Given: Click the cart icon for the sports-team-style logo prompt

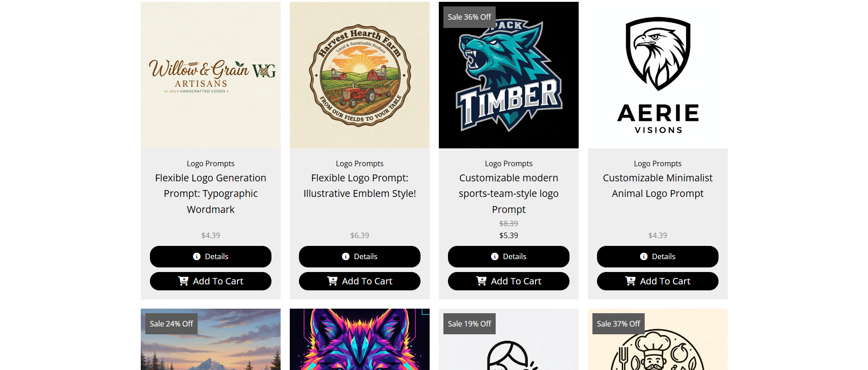Looking at the screenshot, I should tap(481, 281).
